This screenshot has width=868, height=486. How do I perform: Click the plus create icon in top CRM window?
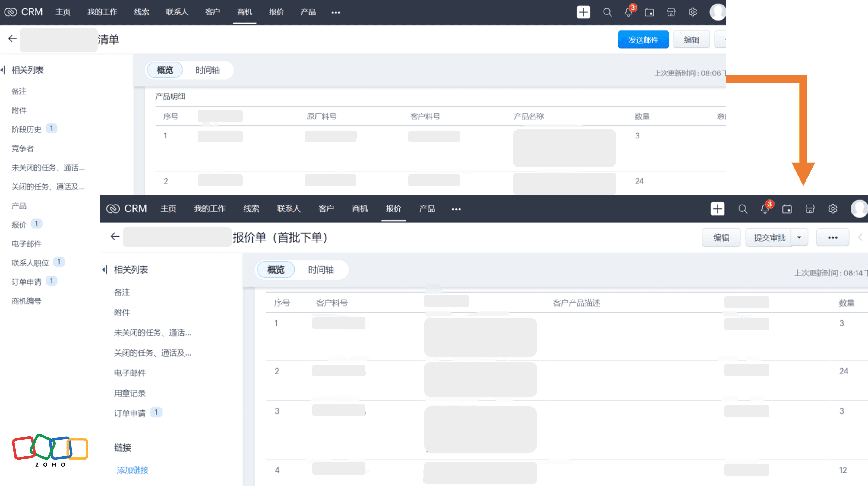(x=583, y=12)
